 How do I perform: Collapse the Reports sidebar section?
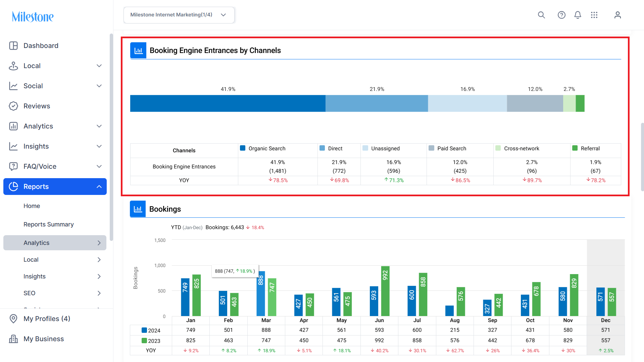[55, 187]
